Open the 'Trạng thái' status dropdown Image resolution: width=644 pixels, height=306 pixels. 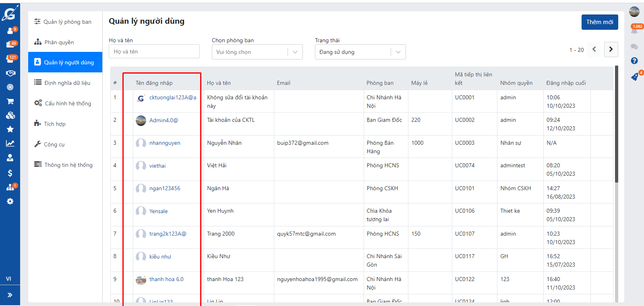coord(360,52)
